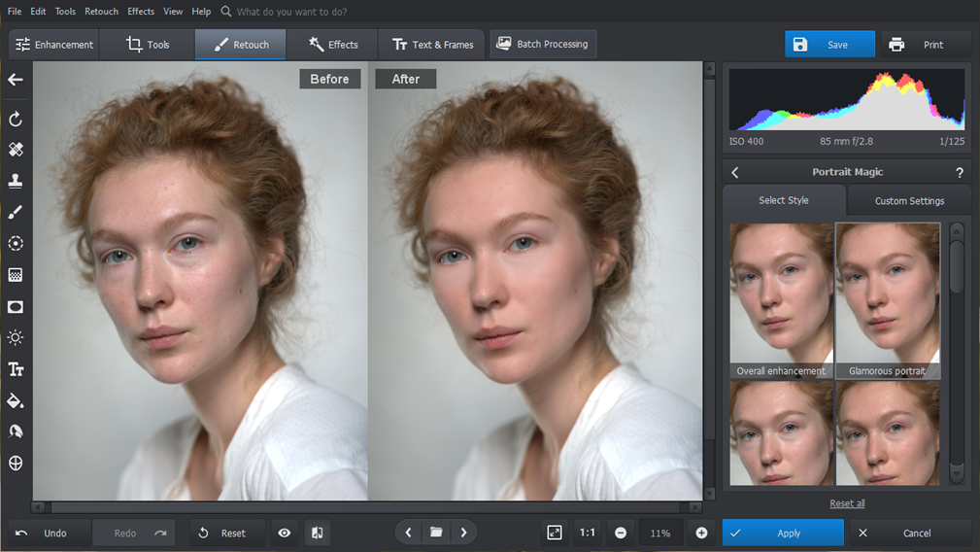Select the clone stamp tool
The image size is (980, 552).
click(16, 181)
